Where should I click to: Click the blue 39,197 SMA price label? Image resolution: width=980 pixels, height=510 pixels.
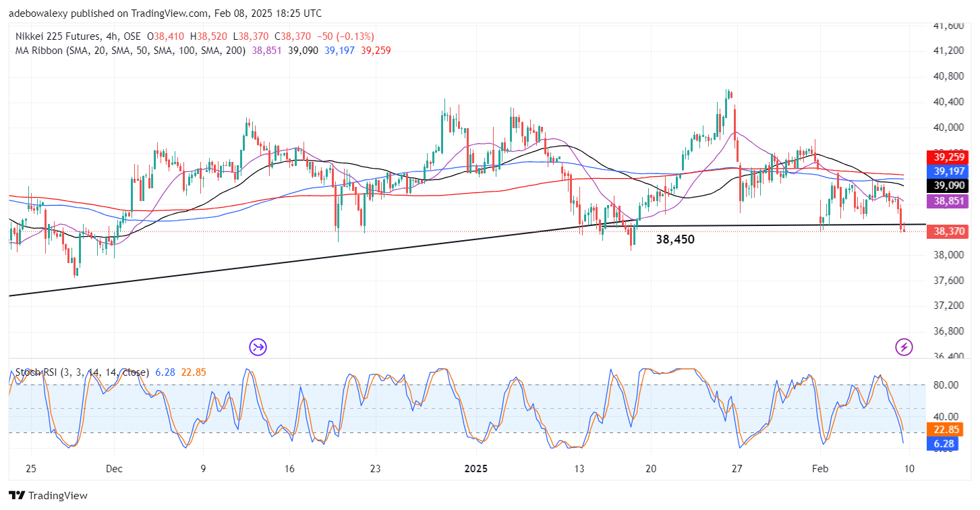click(948, 171)
